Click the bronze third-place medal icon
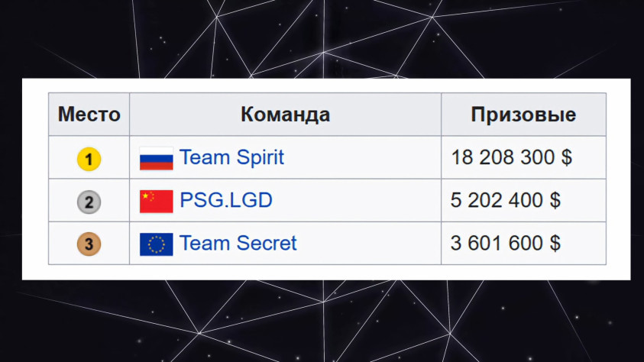644x362 pixels. (x=89, y=244)
